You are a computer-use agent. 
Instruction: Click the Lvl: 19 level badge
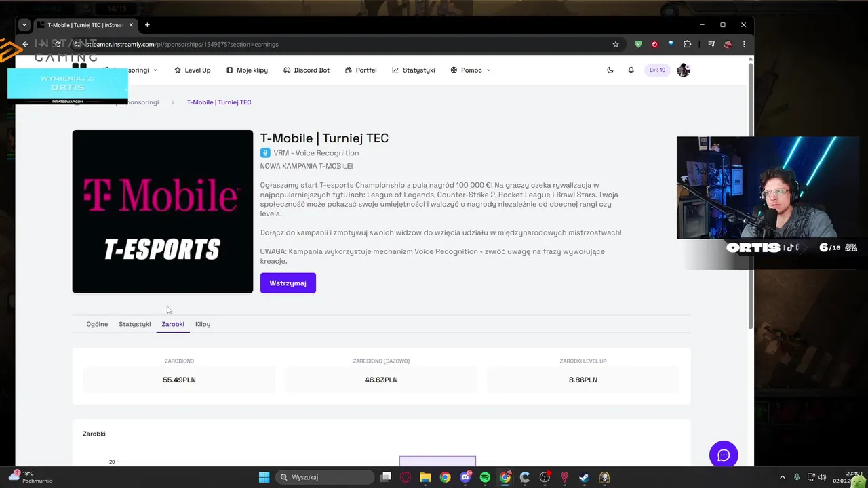[x=657, y=70]
